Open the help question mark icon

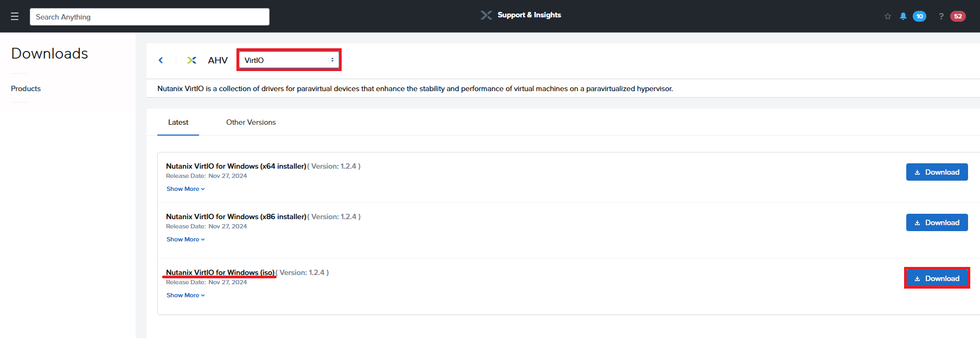(x=941, y=16)
